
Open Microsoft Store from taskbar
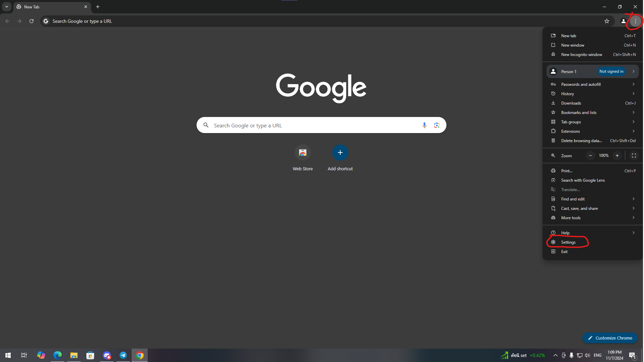click(90, 355)
